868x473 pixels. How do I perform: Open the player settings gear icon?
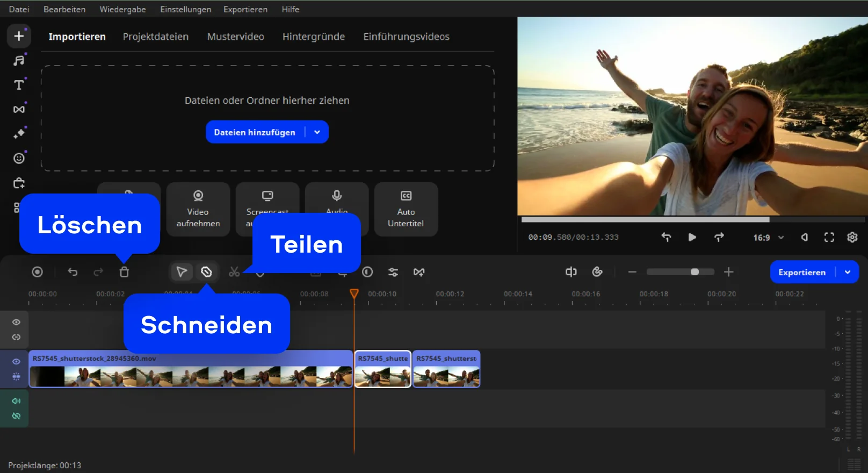click(x=852, y=237)
